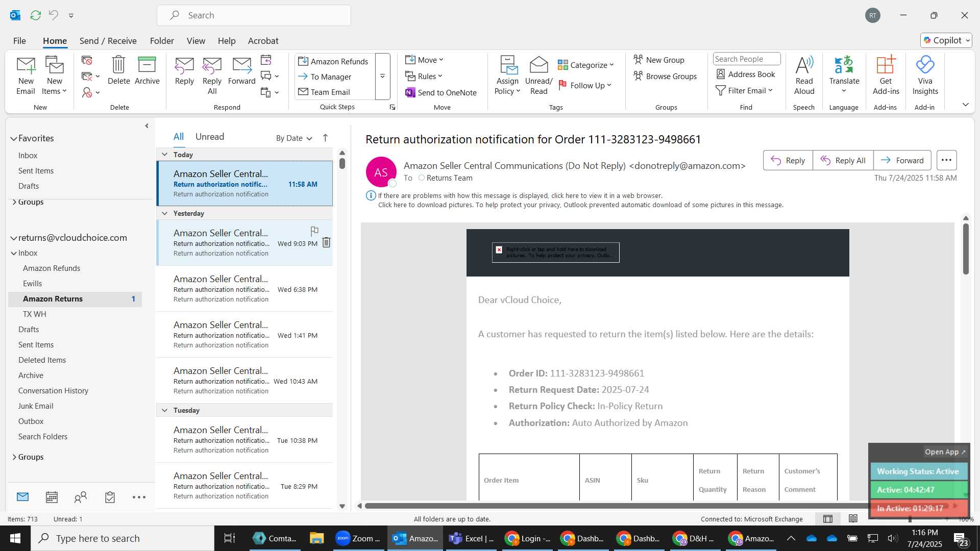Delete the selected email with Delete icon
This screenshot has height=551, width=980.
coord(118,70)
